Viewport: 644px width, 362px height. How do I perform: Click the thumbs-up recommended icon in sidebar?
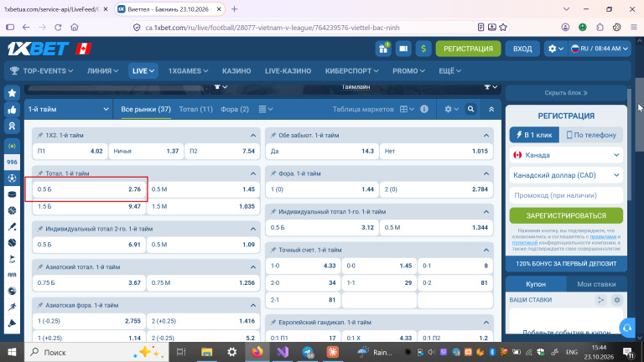point(12,110)
